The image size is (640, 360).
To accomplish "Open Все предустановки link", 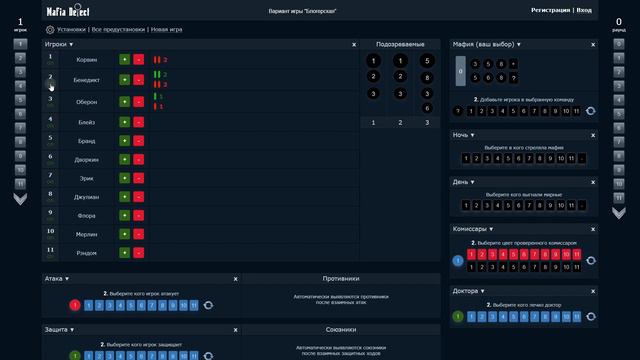I will pos(118,30).
